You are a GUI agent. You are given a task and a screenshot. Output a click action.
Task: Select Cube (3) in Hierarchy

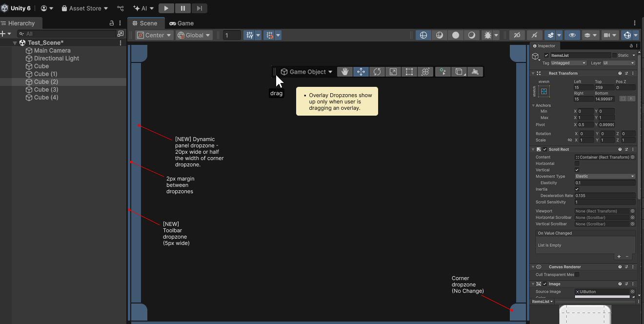[46, 90]
